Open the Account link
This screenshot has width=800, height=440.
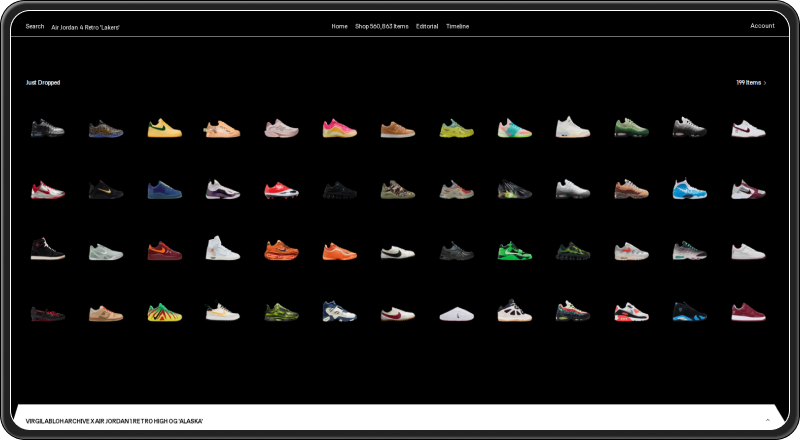[762, 26]
